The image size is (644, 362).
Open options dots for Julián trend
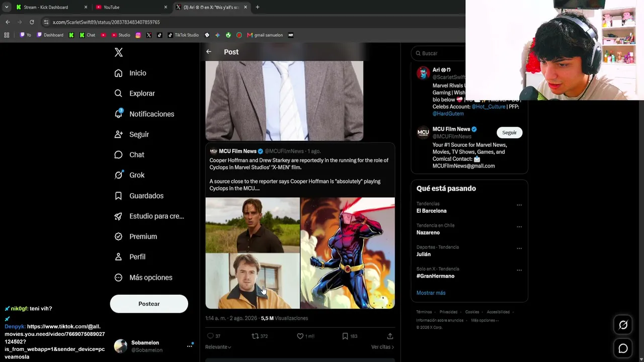point(519,248)
